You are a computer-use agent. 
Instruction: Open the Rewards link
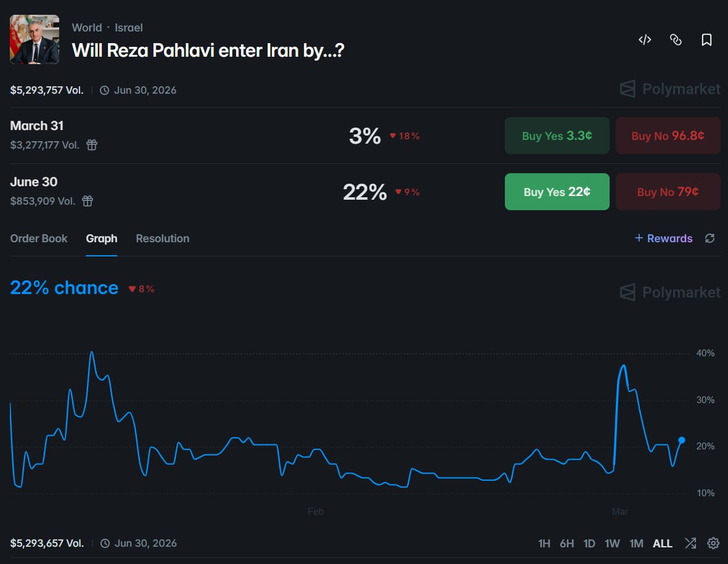click(663, 239)
